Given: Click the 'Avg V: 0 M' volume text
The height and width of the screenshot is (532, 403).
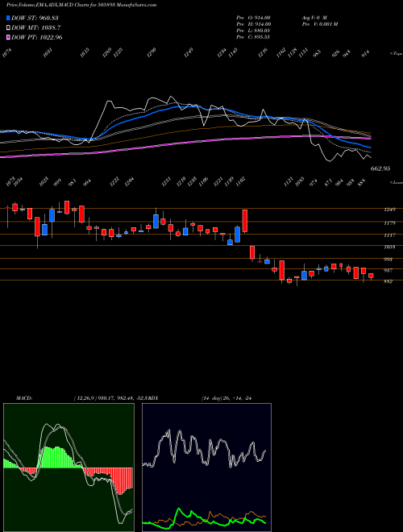Looking at the screenshot, I should tap(314, 18).
